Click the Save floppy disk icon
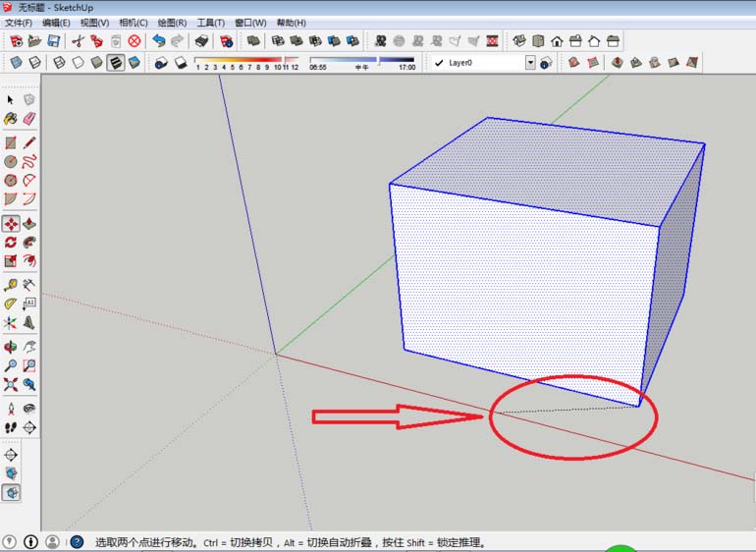Image resolution: width=756 pixels, height=552 pixels. [x=53, y=41]
